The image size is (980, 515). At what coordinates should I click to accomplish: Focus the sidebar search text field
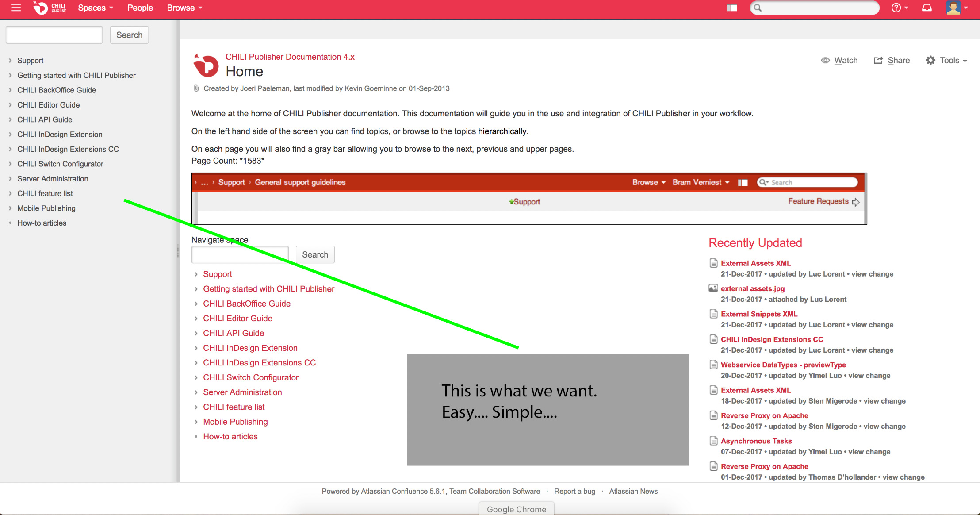tap(54, 35)
